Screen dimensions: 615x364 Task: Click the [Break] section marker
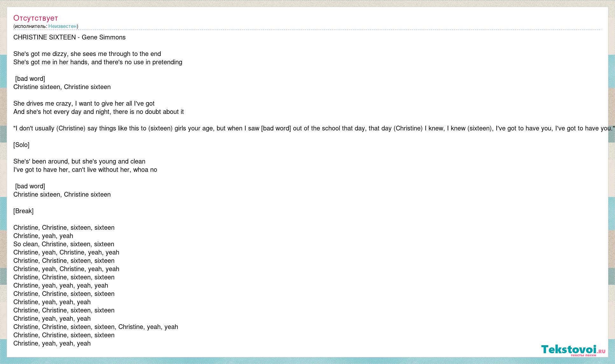23,211
